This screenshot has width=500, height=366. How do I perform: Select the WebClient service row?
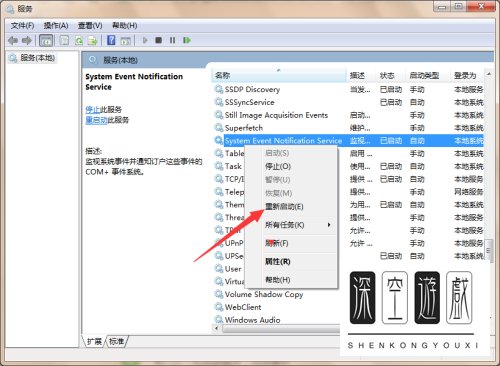[x=277, y=307]
